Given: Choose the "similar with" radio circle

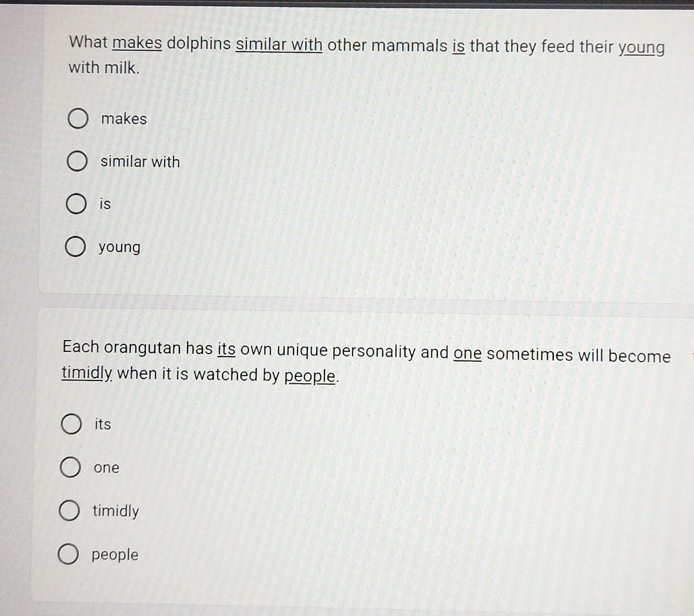Looking at the screenshot, I should 77,161.
